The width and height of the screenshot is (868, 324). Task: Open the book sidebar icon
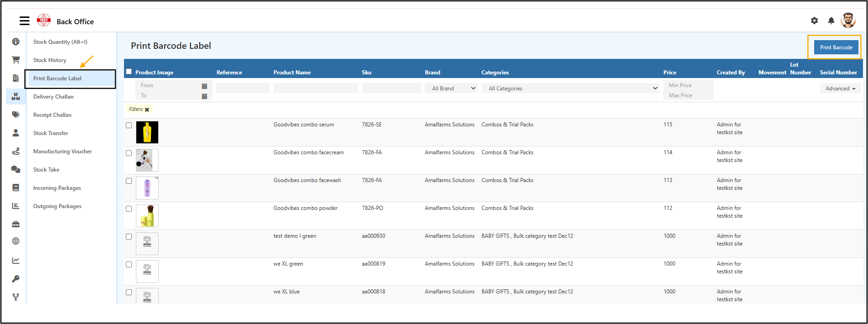click(x=16, y=188)
